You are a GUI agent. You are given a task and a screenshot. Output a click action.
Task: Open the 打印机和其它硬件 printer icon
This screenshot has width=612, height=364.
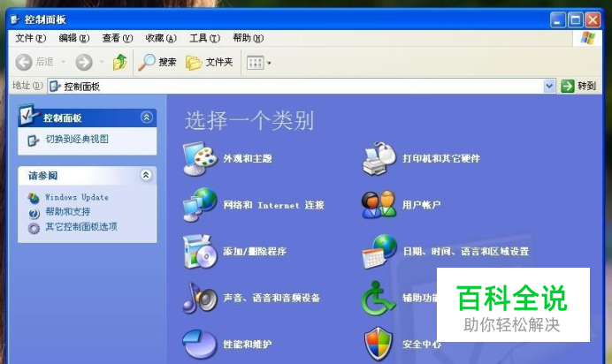[379, 159]
